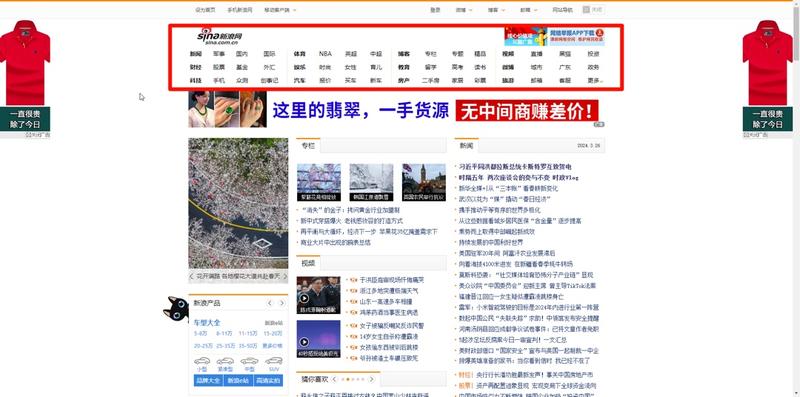Click the 翡翠 jade advertisement banner

[396, 109]
